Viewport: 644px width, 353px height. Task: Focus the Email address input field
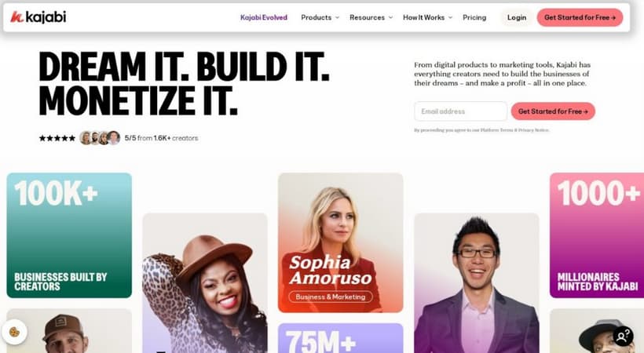tap(461, 111)
